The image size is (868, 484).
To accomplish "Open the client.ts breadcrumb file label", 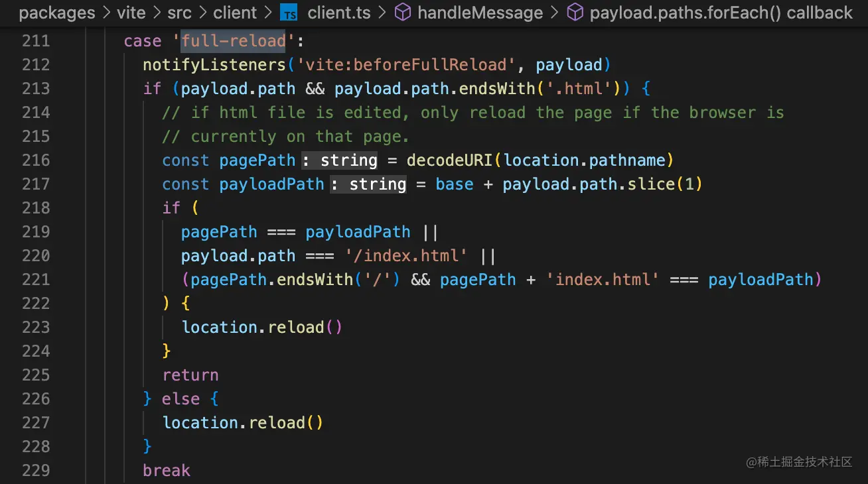I will coord(340,13).
